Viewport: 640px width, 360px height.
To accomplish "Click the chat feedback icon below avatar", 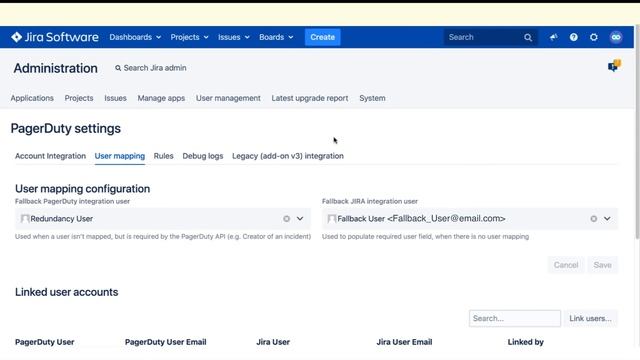I will tap(614, 65).
